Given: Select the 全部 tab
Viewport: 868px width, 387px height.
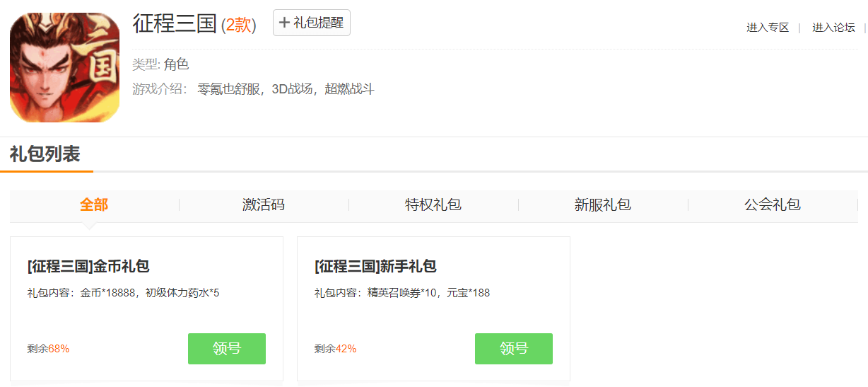Looking at the screenshot, I should click(94, 205).
